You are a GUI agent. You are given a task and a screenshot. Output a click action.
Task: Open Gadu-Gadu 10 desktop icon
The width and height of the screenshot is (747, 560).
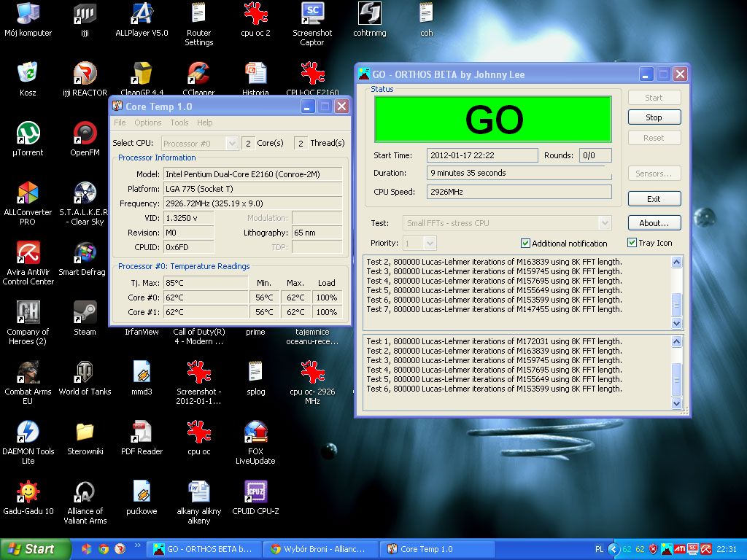click(x=28, y=493)
